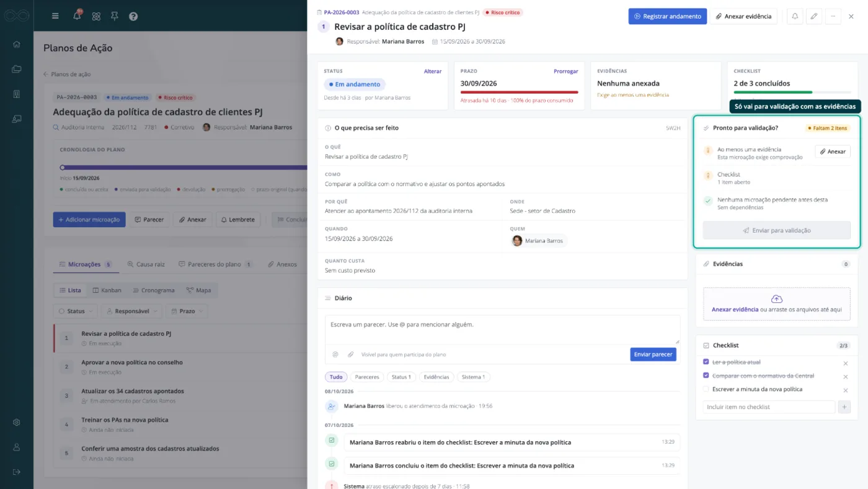Click the bell reminder icon in the microação header
The image size is (868, 489).
point(795,16)
